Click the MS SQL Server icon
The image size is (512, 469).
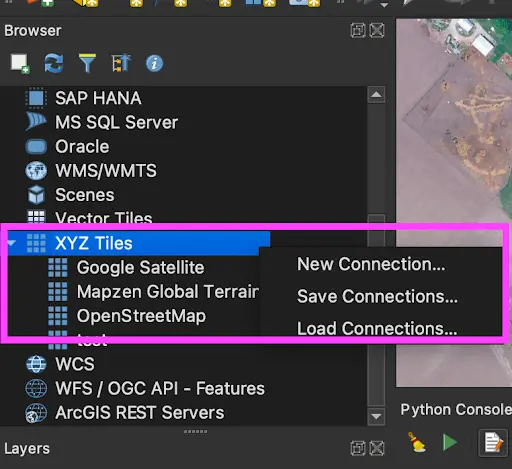[36, 122]
